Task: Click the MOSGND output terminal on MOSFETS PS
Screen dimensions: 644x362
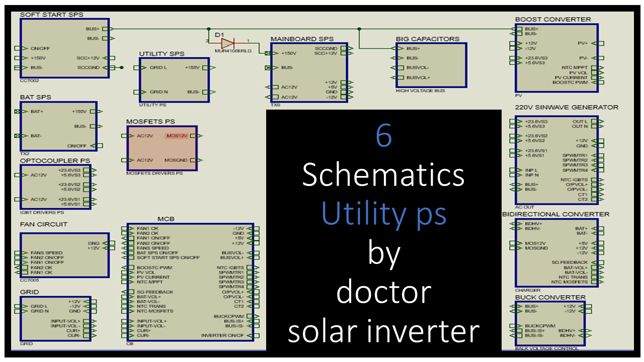Action: [x=200, y=160]
